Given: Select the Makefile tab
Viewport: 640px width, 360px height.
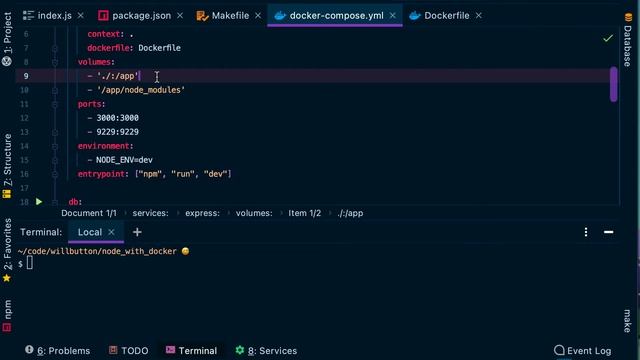Looking at the screenshot, I should point(223,16).
